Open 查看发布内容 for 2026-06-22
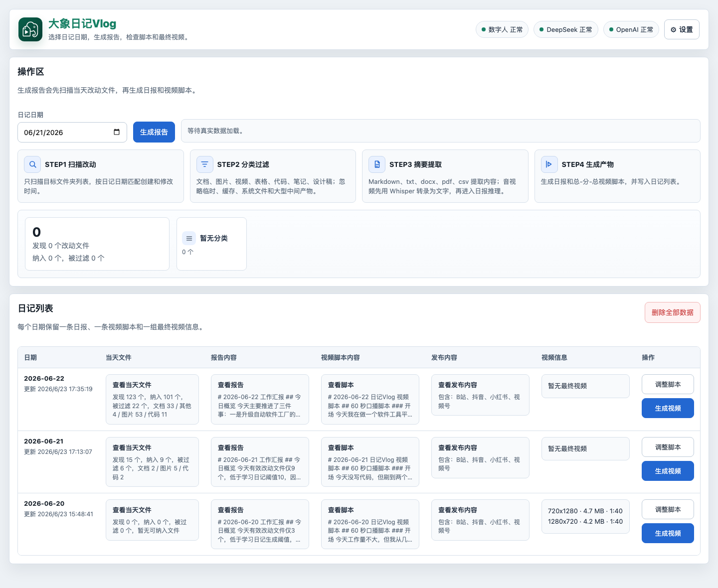This screenshot has width=718, height=588. point(480,395)
